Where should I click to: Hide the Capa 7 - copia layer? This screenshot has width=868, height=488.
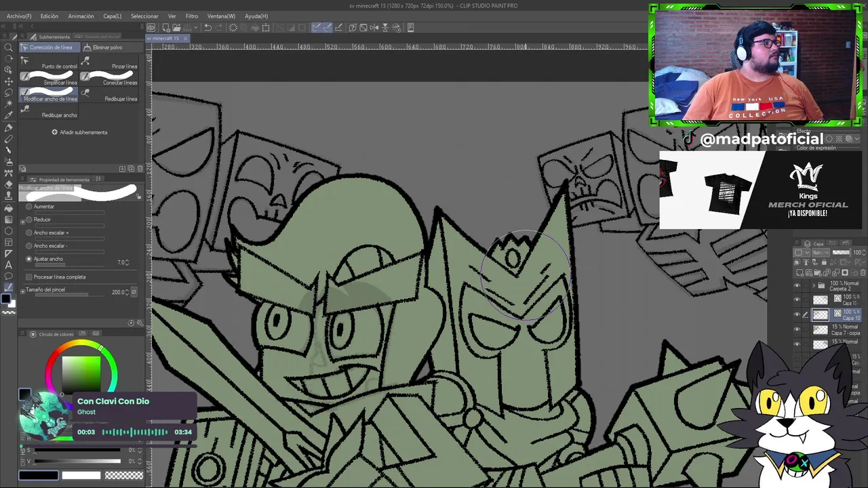[797, 330]
